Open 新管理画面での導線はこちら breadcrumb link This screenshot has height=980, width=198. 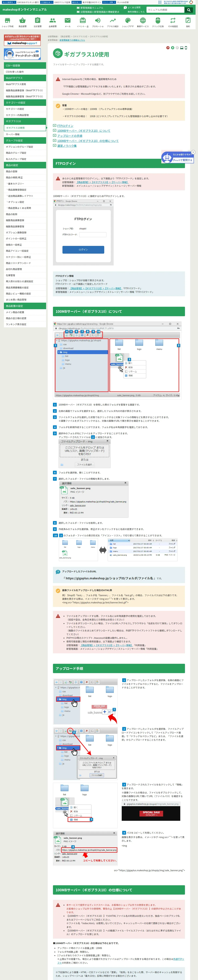pyautogui.click(x=72, y=40)
